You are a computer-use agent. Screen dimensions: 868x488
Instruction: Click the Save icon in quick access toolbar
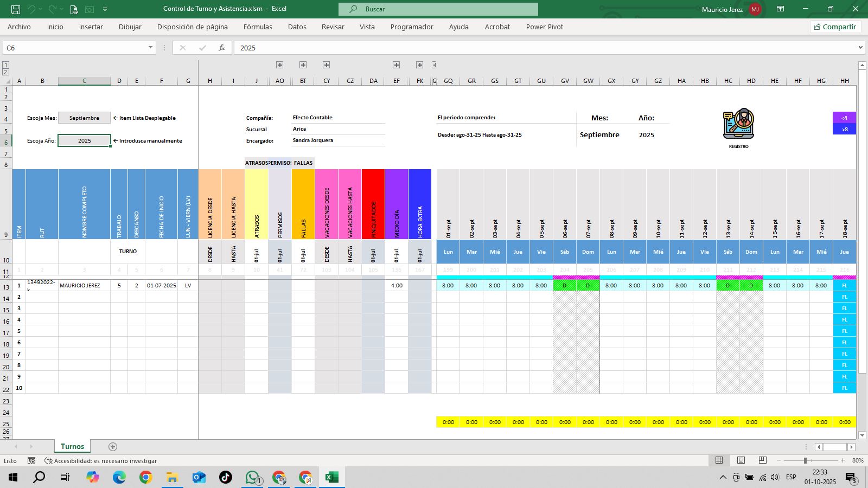pyautogui.click(x=16, y=9)
